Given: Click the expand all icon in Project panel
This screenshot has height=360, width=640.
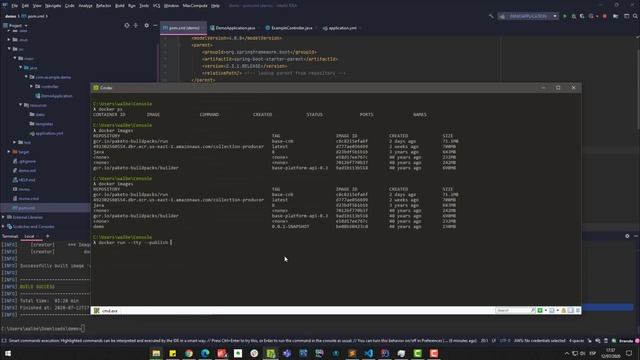Looking at the screenshot, I should coord(136,25).
